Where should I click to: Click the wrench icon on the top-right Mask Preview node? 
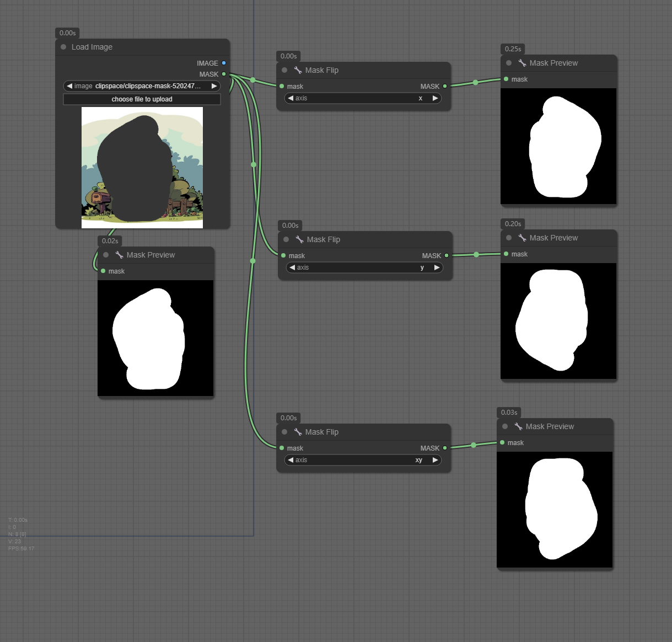point(522,63)
